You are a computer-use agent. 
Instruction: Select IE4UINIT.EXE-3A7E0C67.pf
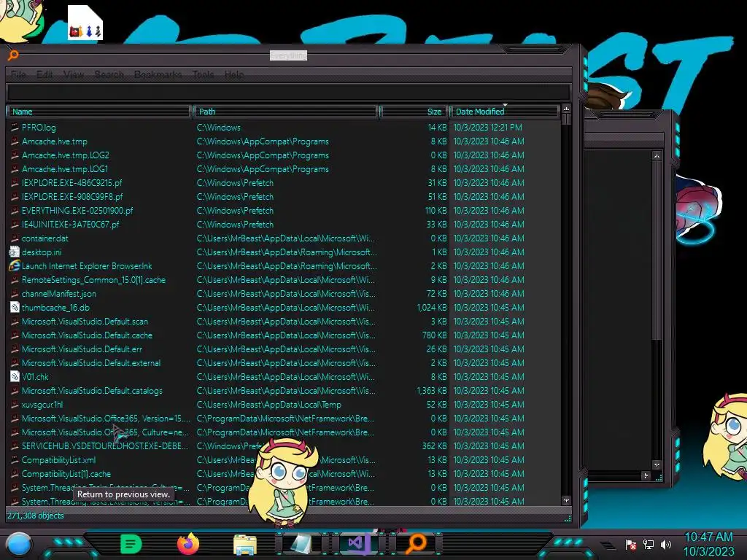(x=71, y=224)
